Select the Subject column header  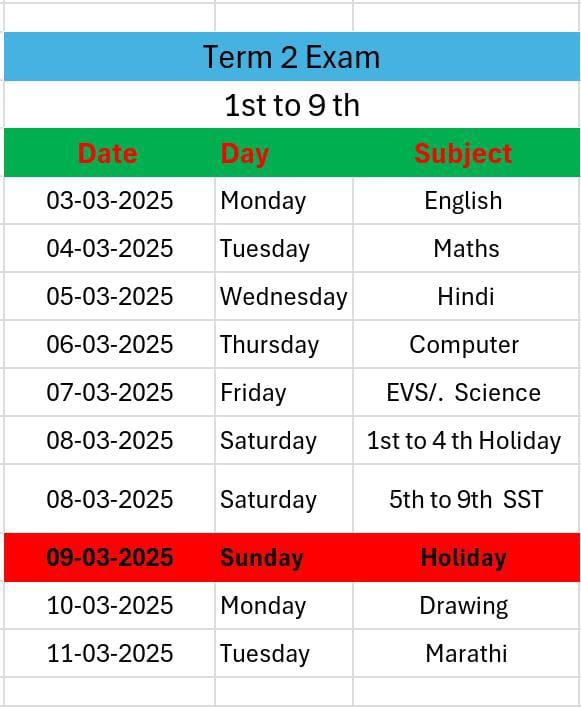point(466,153)
